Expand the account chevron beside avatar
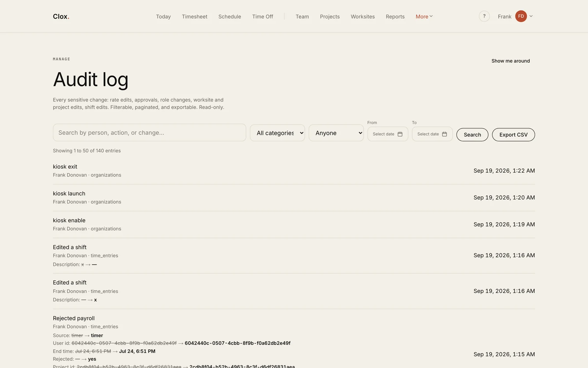 coord(531,16)
